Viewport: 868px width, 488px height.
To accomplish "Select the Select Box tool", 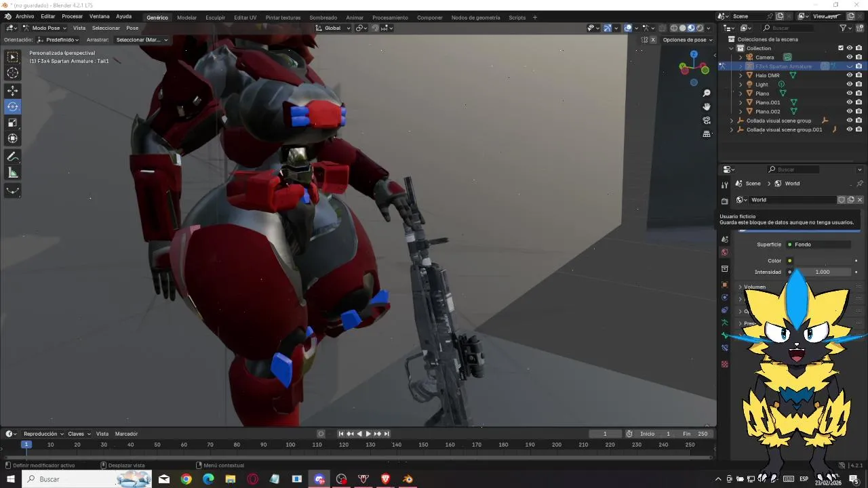I will pos(13,57).
